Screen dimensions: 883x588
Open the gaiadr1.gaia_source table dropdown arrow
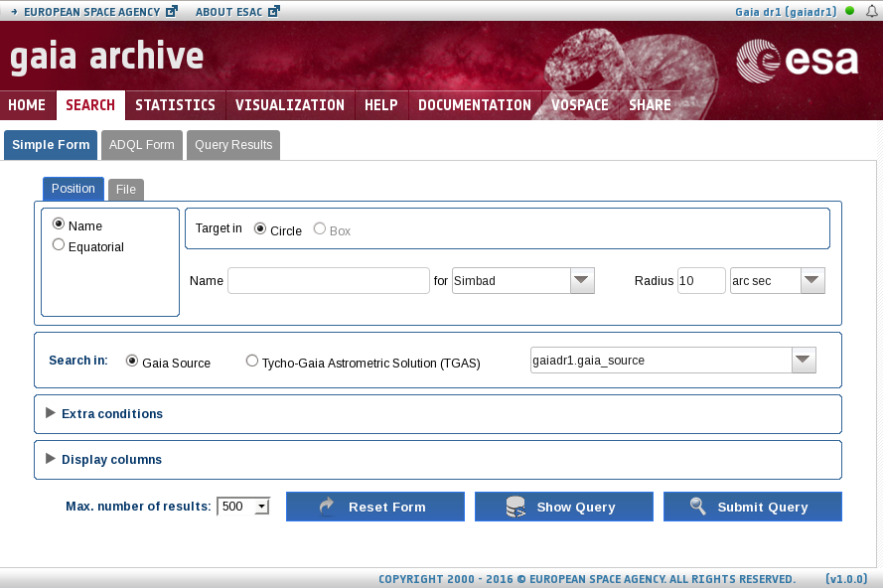click(x=804, y=360)
